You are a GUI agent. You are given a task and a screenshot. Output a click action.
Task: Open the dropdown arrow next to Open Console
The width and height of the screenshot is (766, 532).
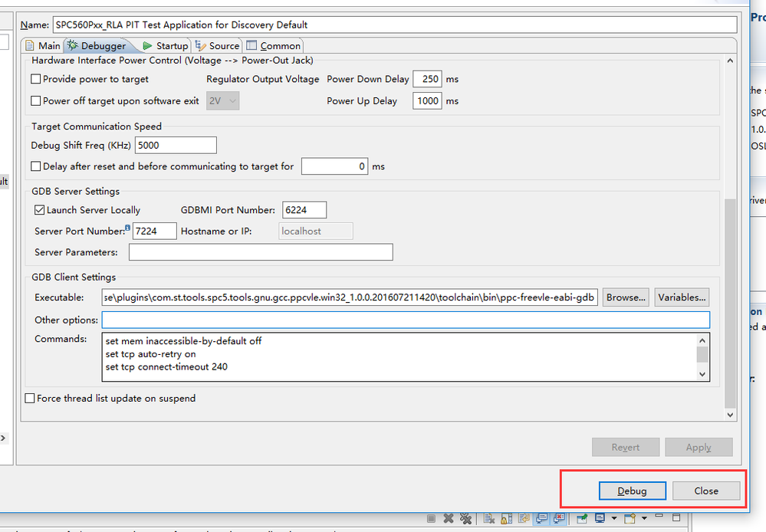pos(644,518)
